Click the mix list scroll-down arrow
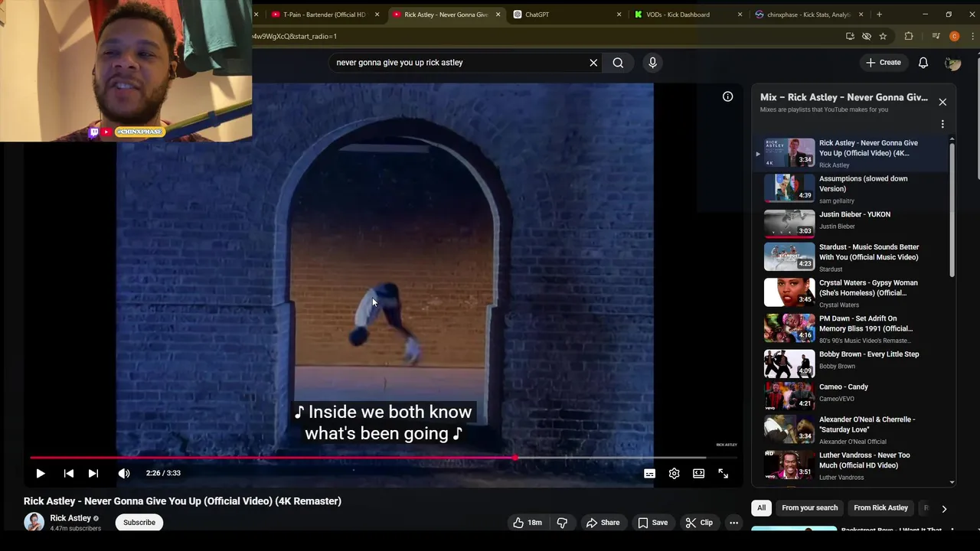The image size is (980, 551). (952, 482)
